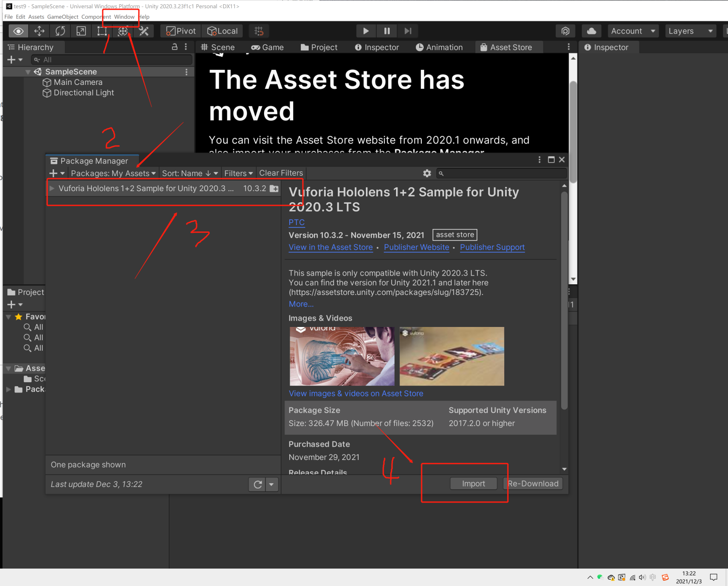Expand Packages folder in Project panel
Viewport: 728px width, 586px height.
pyautogui.click(x=8, y=389)
